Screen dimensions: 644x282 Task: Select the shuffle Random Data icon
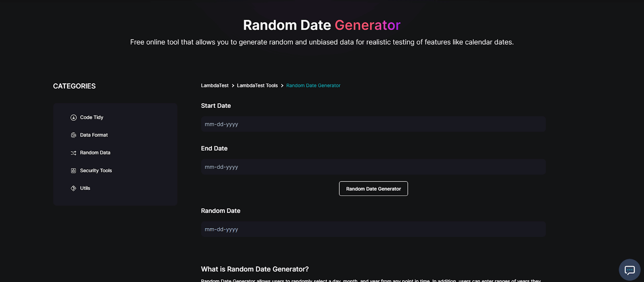[x=74, y=152]
